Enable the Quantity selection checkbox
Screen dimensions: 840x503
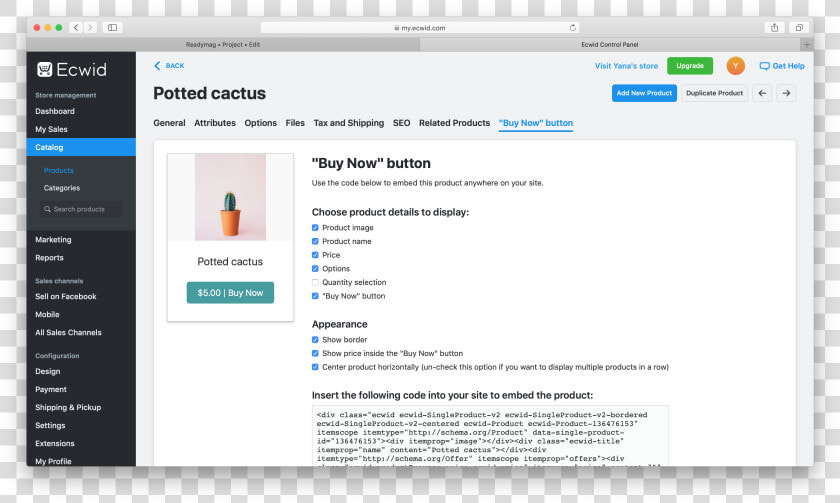315,282
